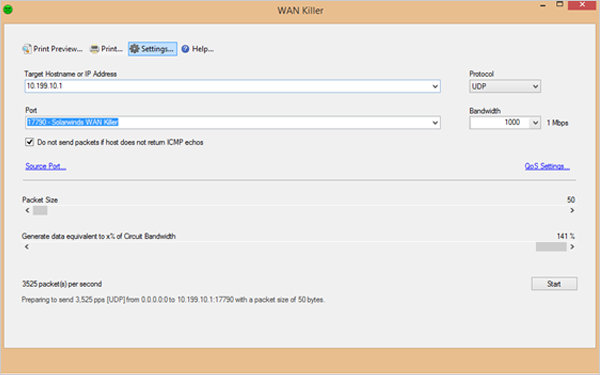Click the green smiley app icon
This screenshot has height=375, width=600.
pos(7,10)
